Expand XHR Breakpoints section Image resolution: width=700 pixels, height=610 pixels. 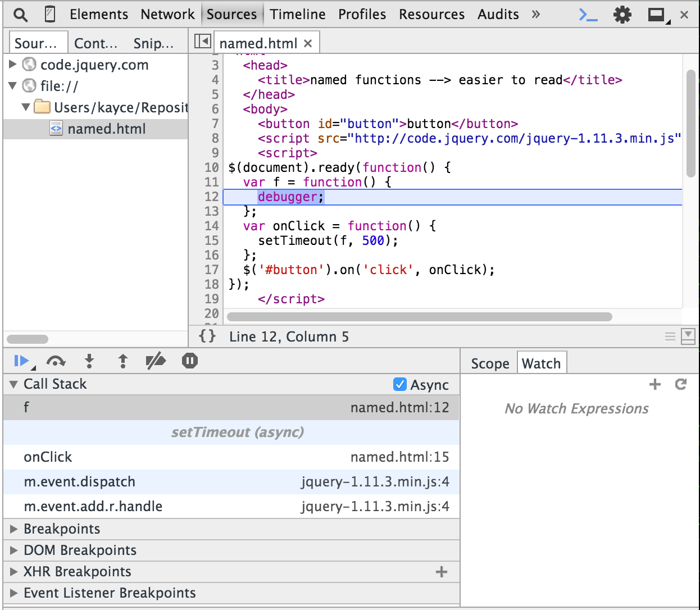(14, 572)
